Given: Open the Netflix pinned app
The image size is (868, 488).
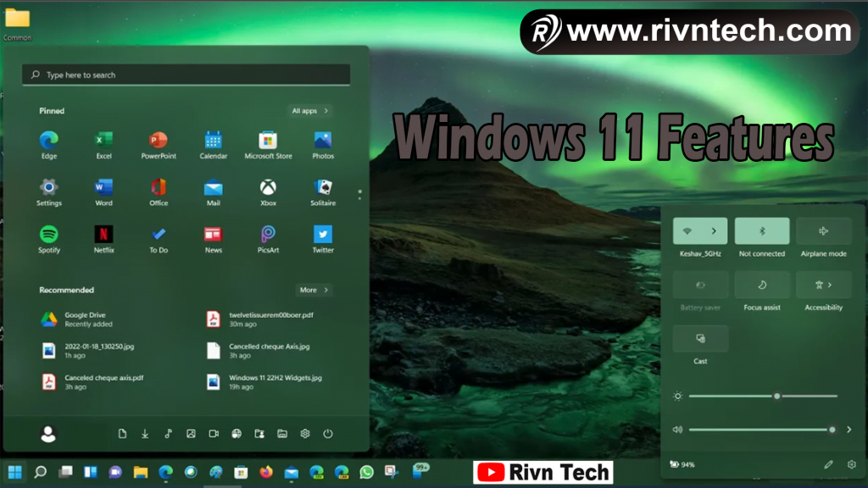Looking at the screenshot, I should click(103, 239).
